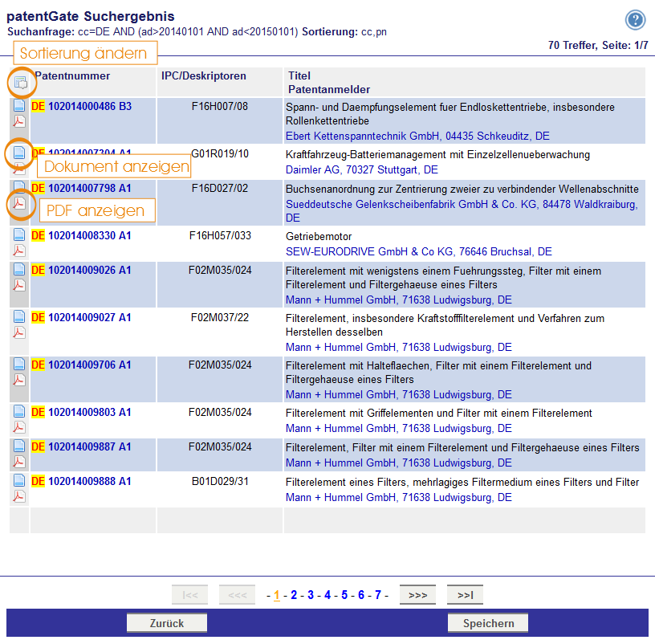This screenshot has width=655, height=644.
Task: Click IPC code F16D027/02
Action: coord(220,189)
